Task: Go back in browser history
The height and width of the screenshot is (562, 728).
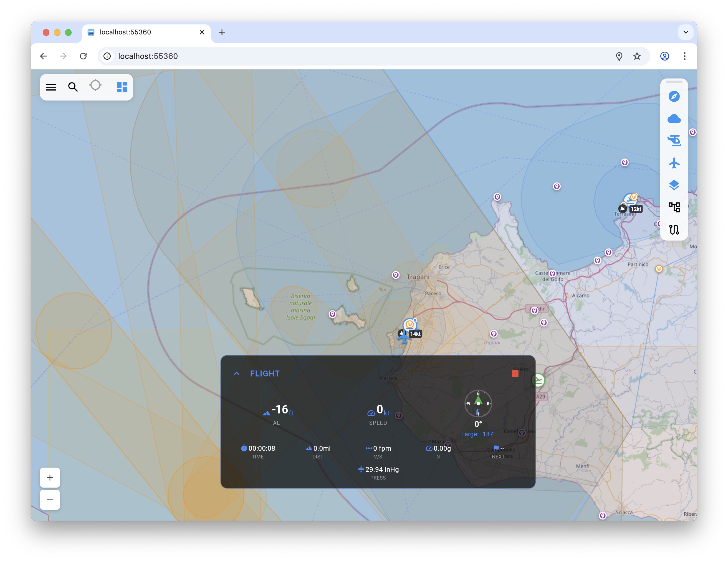Action: 43,56
